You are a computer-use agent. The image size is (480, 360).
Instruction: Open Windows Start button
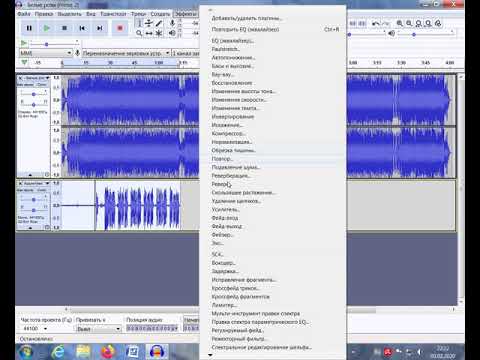(x=26, y=351)
